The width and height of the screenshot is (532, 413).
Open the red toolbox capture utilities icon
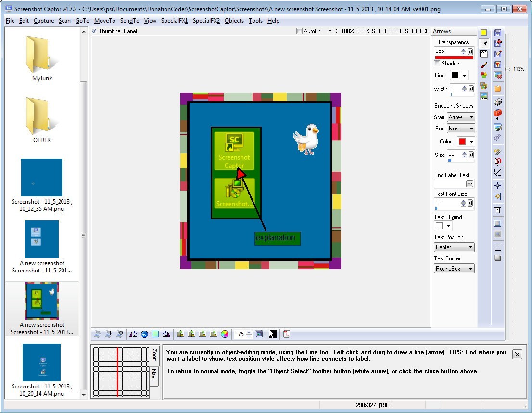click(498, 112)
